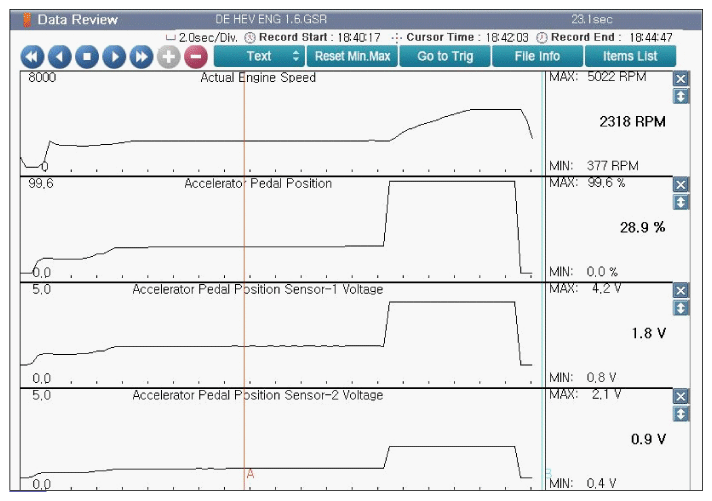Screen dimensions: 712x501
Task: Click the grey plus zoom-in button
Action: pyautogui.click(x=169, y=57)
